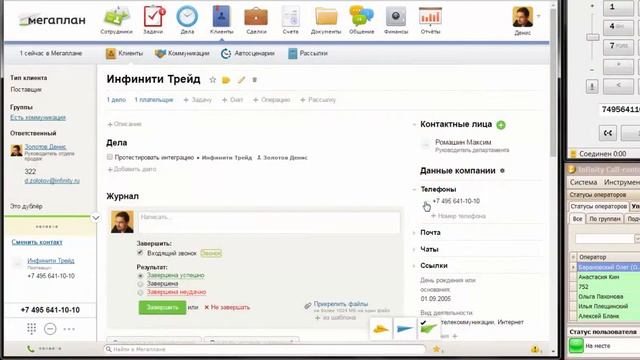Open the Коммуникации submenu tab
This screenshot has height=360, width=640.
182,53
